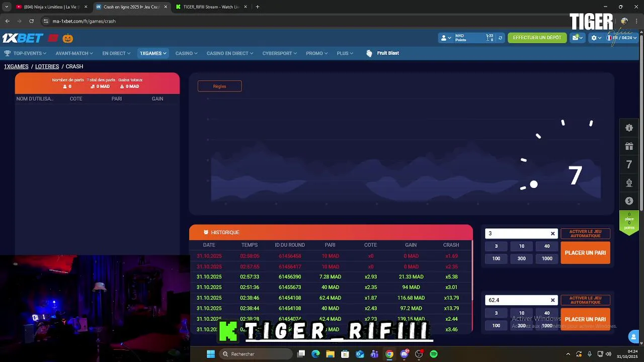This screenshot has width=644, height=362.
Task: Go to LOTERIES breadcrumb link
Action: point(47,66)
